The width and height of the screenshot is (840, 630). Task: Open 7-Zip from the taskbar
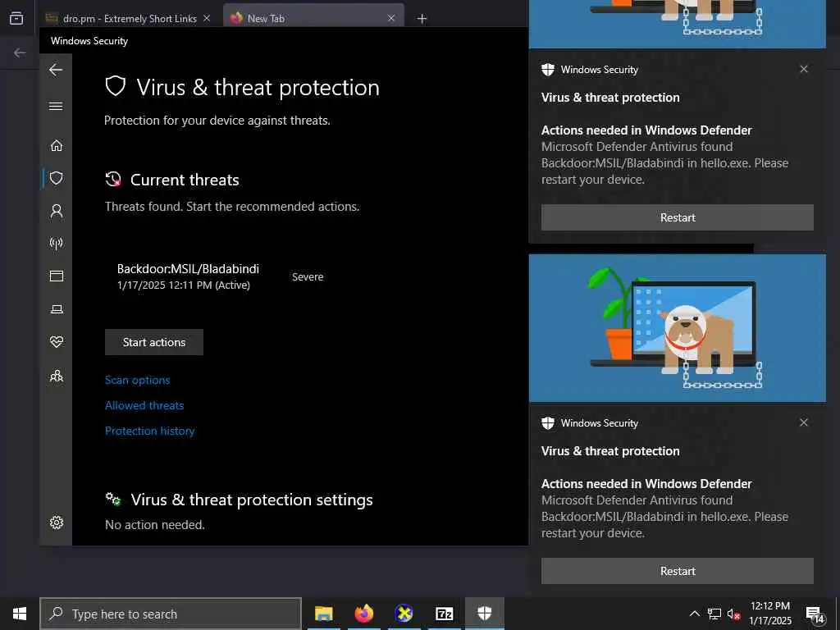(x=444, y=614)
